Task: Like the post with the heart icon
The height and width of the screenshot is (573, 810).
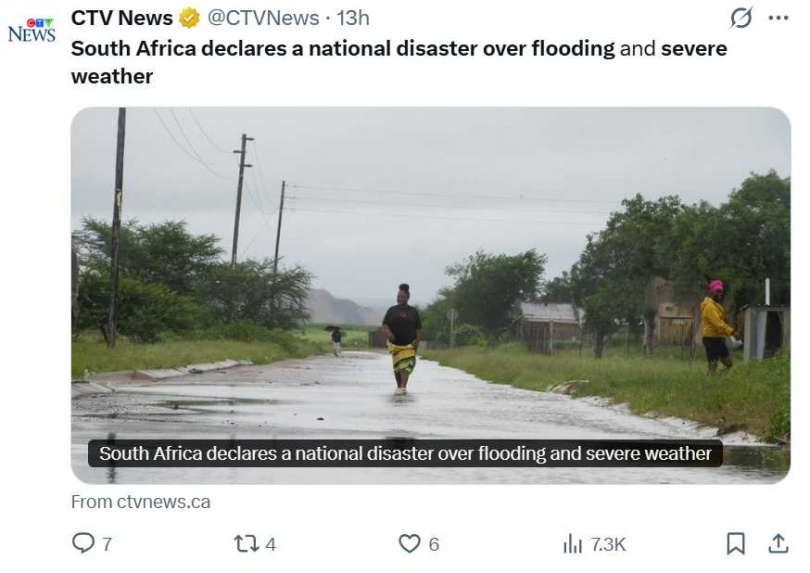Action: point(409,543)
